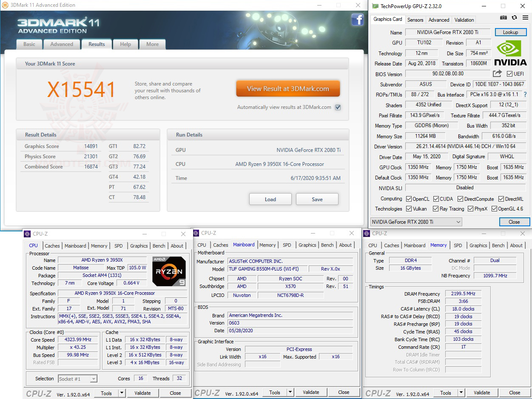Open the Bench tab in CPU-Z
Image resolution: width=532 pixels, height=399 pixels.
pos(159,245)
